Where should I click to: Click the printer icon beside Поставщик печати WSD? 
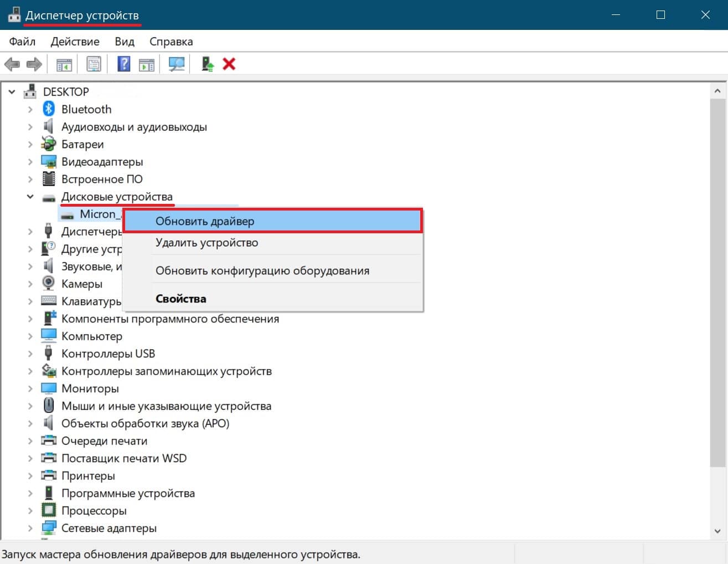[x=49, y=458]
